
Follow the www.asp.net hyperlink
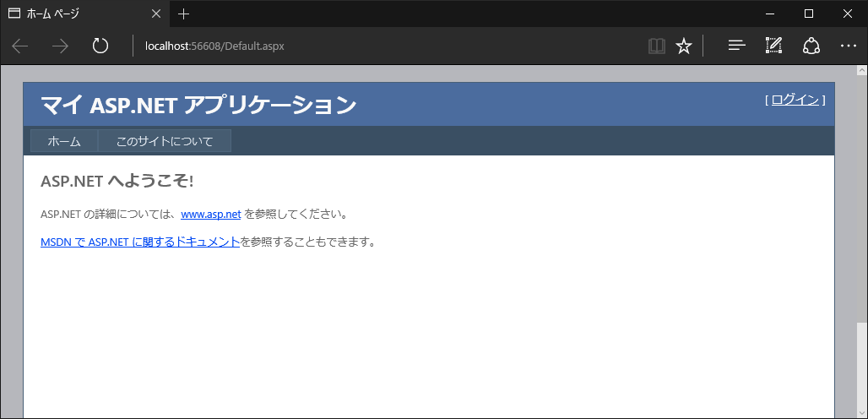point(211,214)
